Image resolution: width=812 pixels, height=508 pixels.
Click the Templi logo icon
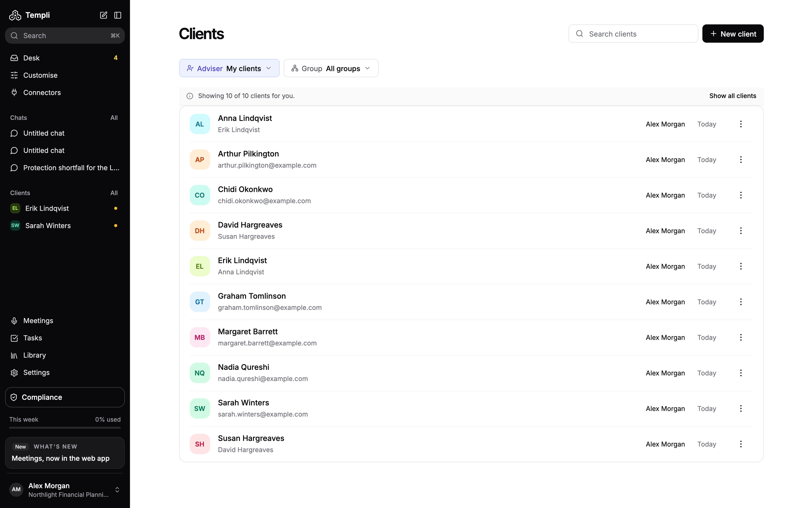tap(15, 15)
